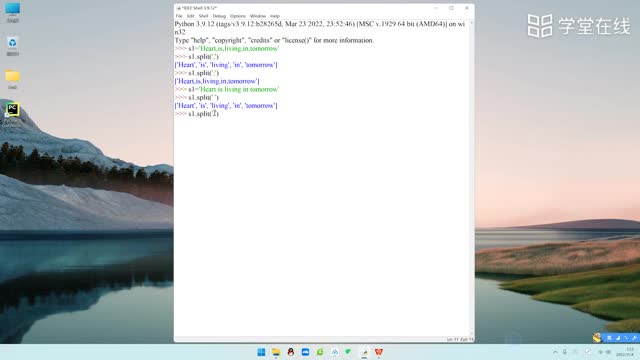Open the network and volume tray icons
This screenshot has width=640, height=360.
[x=604, y=352]
